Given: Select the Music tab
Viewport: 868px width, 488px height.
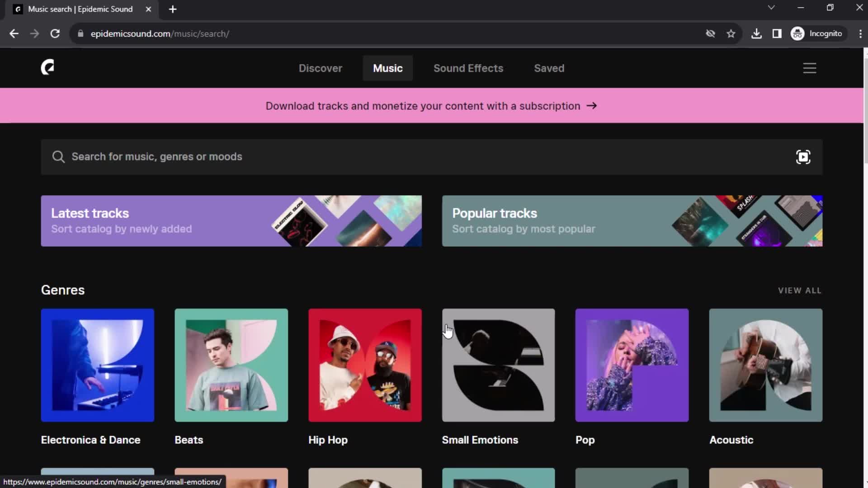Looking at the screenshot, I should [x=388, y=68].
